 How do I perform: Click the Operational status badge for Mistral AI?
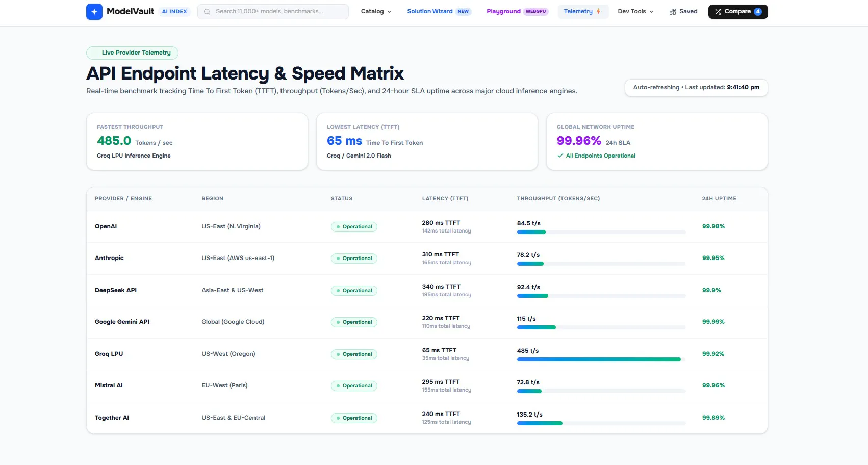354,386
